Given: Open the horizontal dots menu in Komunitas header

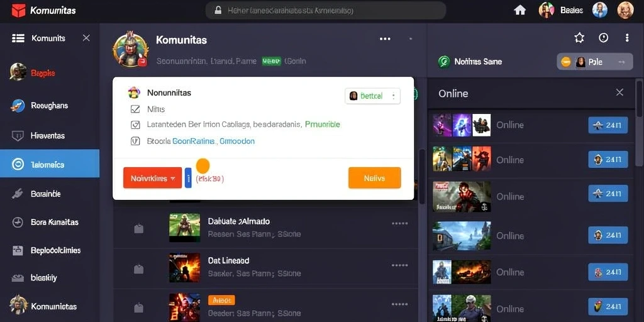Looking at the screenshot, I should click(x=385, y=39).
